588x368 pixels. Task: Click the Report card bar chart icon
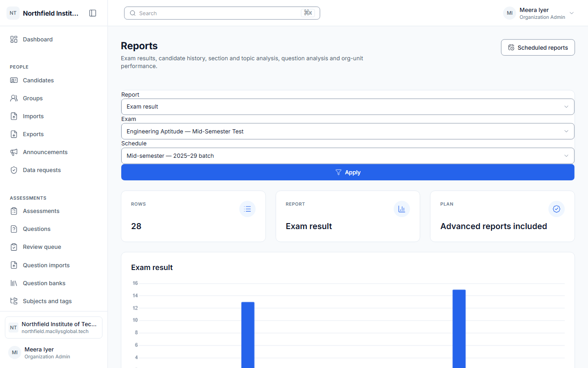click(x=402, y=209)
